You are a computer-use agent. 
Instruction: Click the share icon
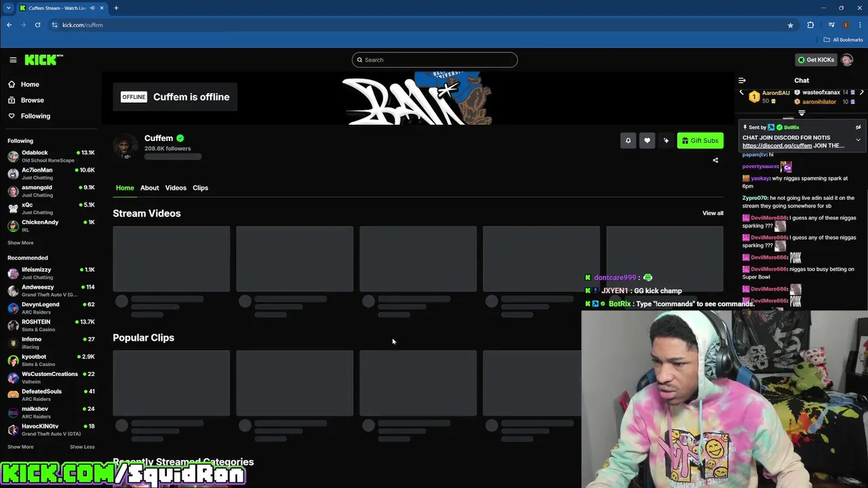(715, 161)
